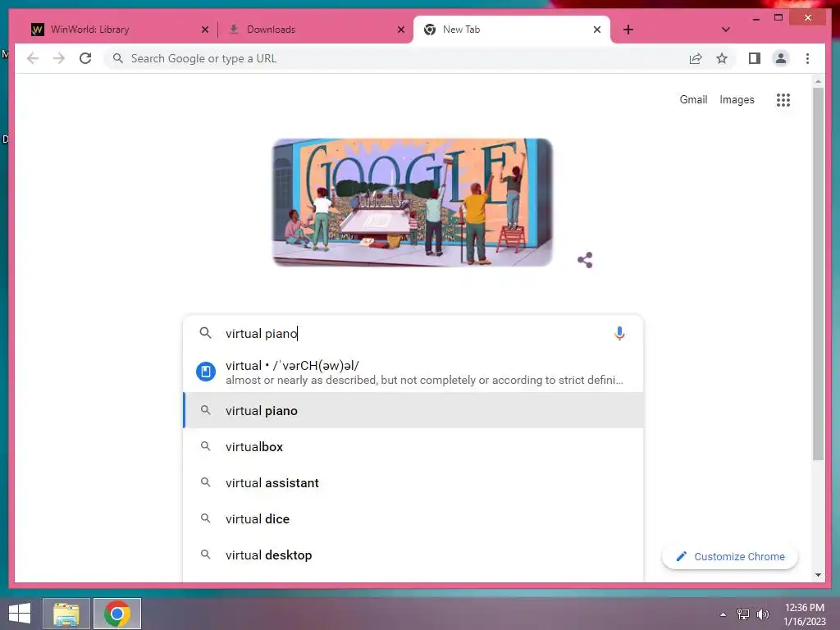This screenshot has width=840, height=630.
Task: Show hidden system tray icons
Action: tap(724, 614)
